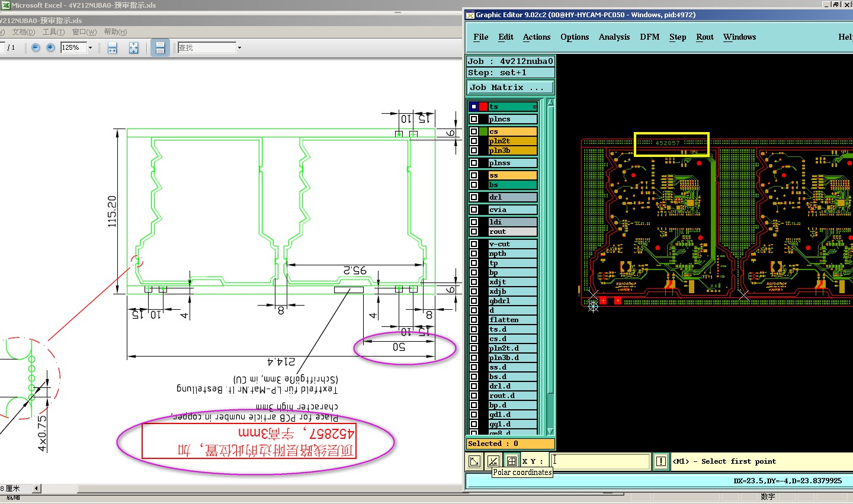
Task: Select the fit whole page icon
Action: [134, 48]
